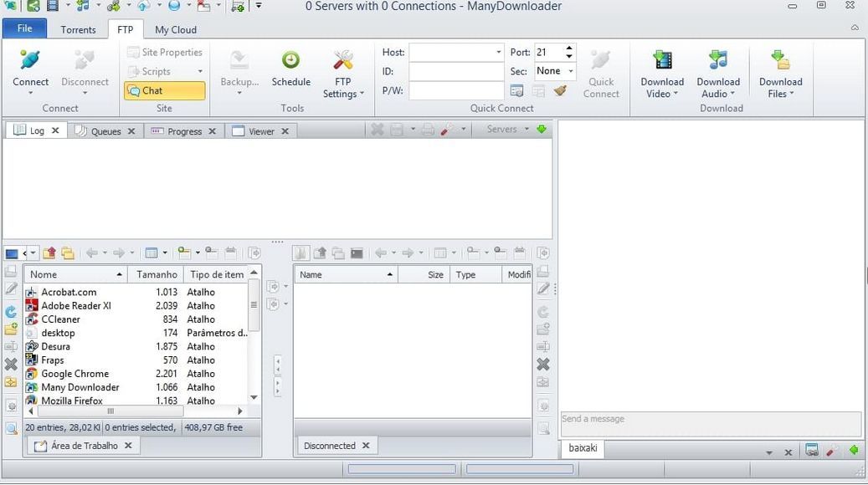868x485 pixels.
Task: Click the broom icon under Quick Connect fields
Action: tap(560, 90)
